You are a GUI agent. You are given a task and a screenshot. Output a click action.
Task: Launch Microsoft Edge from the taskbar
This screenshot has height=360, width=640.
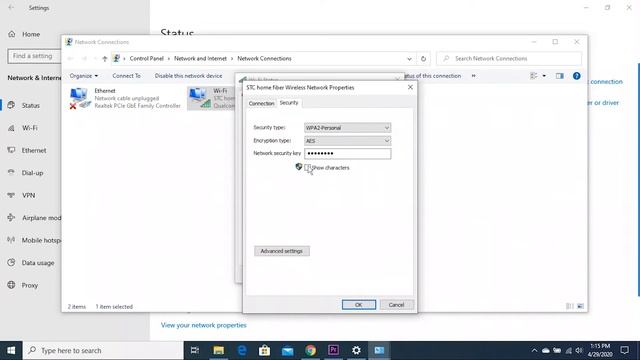242,350
